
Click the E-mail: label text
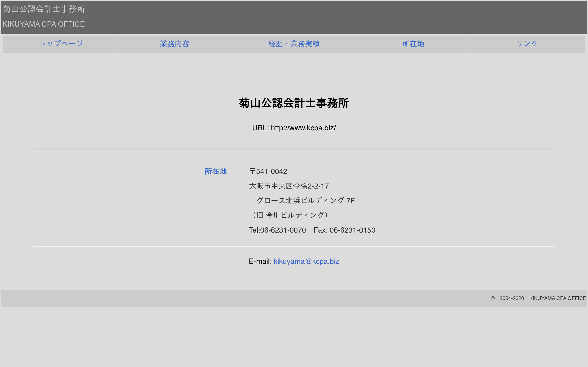click(x=260, y=261)
